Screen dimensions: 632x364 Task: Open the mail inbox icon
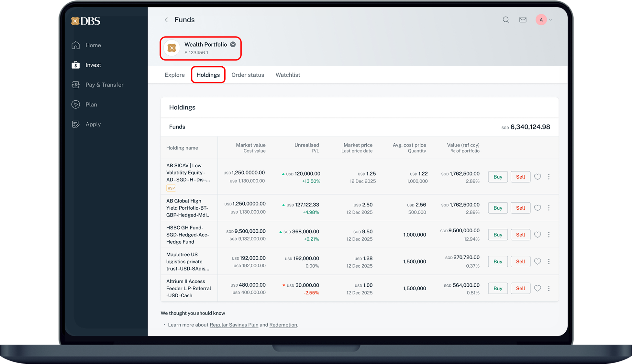(523, 20)
